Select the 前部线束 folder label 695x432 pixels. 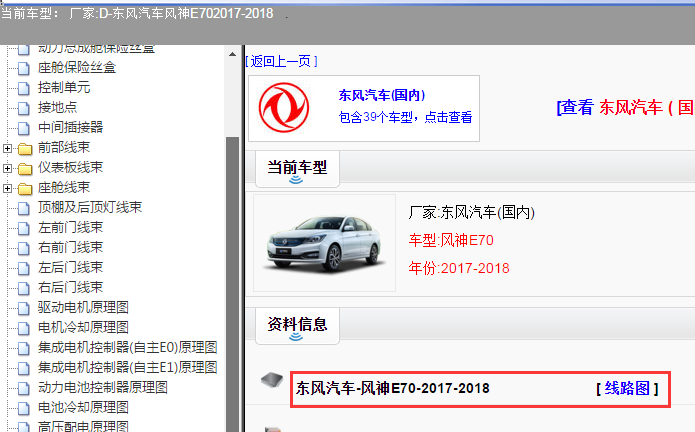64,148
